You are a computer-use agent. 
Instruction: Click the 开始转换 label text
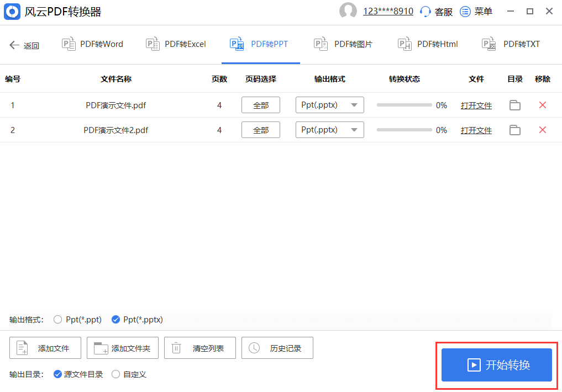coord(507,365)
